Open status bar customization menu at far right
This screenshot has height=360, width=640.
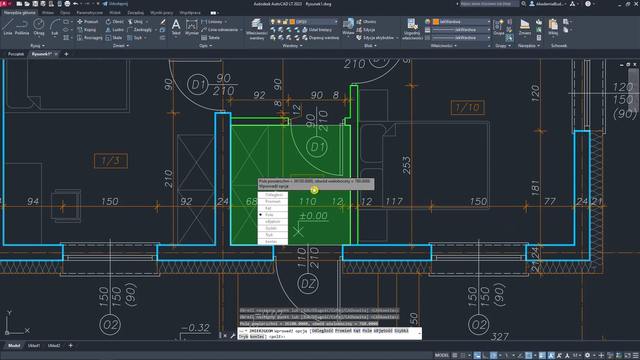[635, 356]
